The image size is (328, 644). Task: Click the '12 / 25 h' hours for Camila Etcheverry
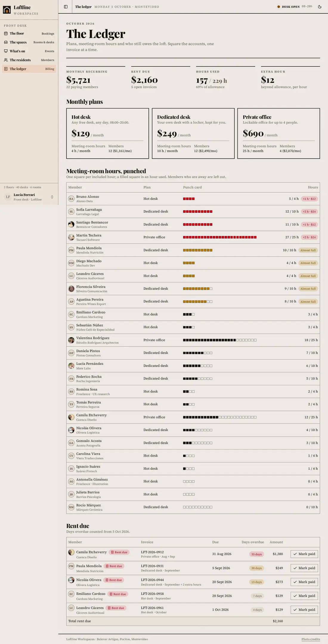click(x=311, y=417)
